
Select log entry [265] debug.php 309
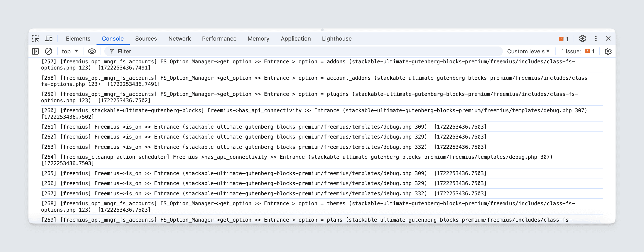pos(322,173)
